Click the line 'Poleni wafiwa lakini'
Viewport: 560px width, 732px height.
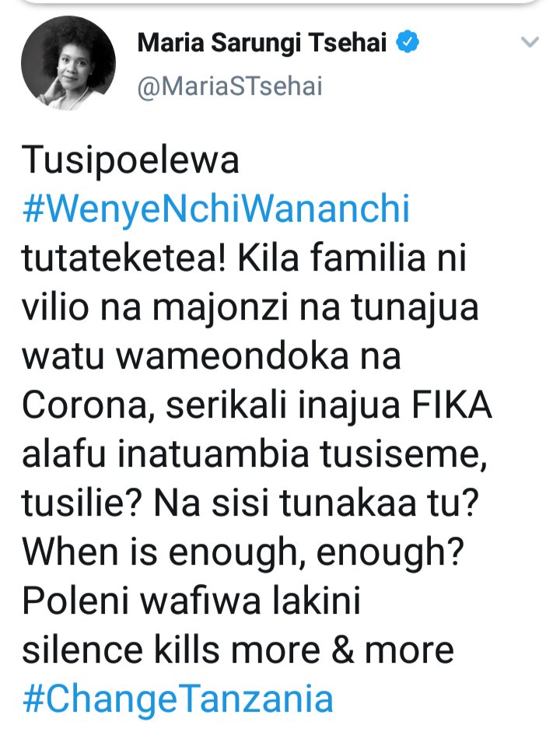click(191, 601)
